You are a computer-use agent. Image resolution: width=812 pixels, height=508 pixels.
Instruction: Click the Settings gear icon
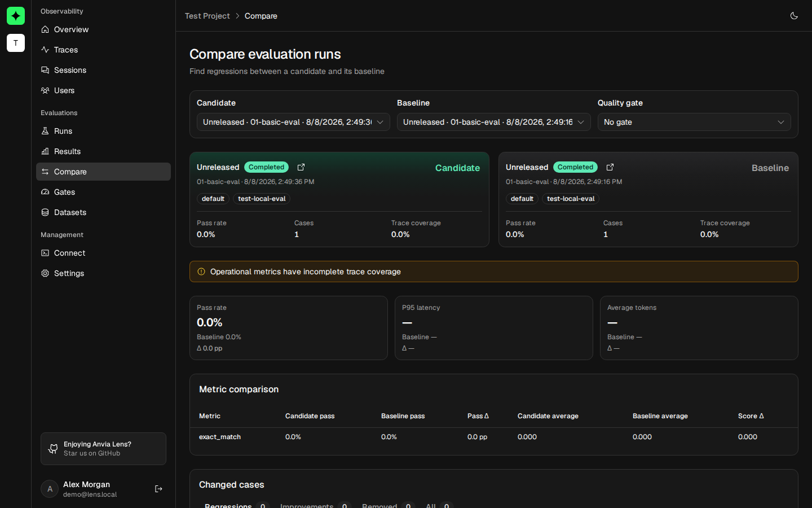pos(45,273)
